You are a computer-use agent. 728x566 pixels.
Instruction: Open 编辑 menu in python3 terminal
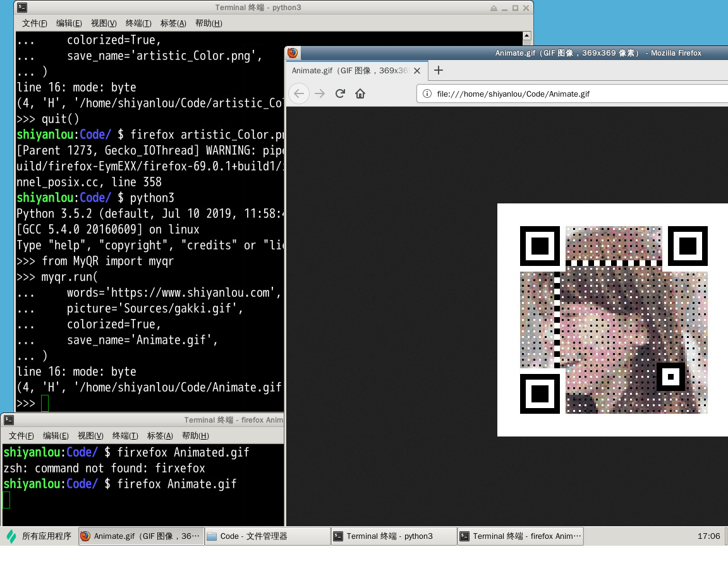[69, 23]
